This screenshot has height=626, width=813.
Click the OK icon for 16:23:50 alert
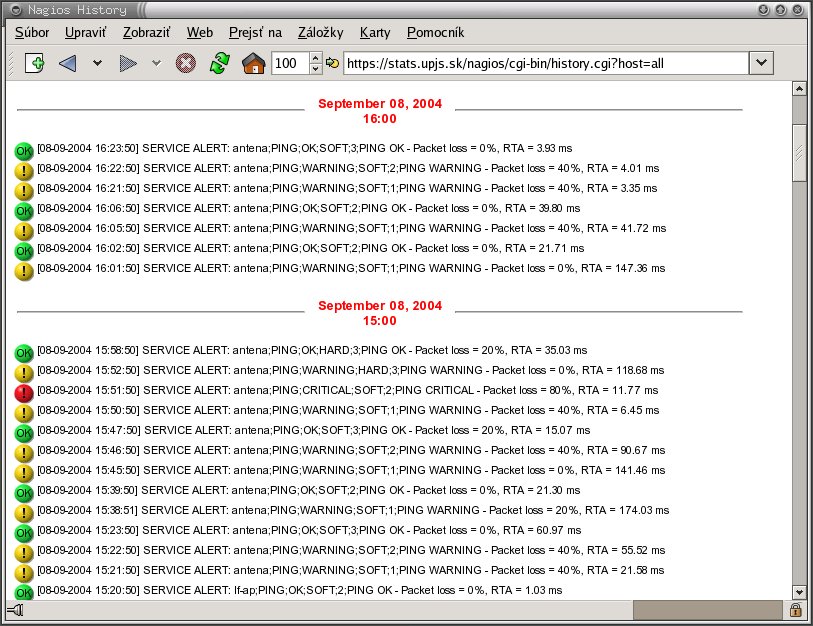pos(24,151)
